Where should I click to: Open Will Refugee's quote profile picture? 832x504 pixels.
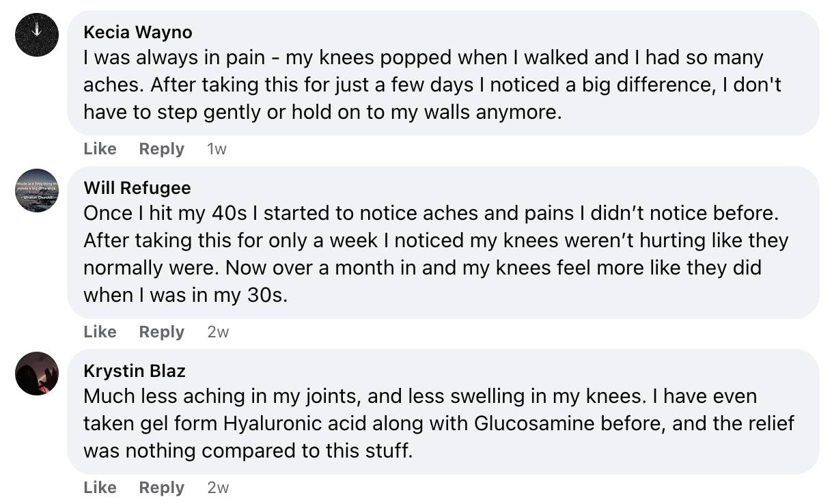(x=37, y=191)
